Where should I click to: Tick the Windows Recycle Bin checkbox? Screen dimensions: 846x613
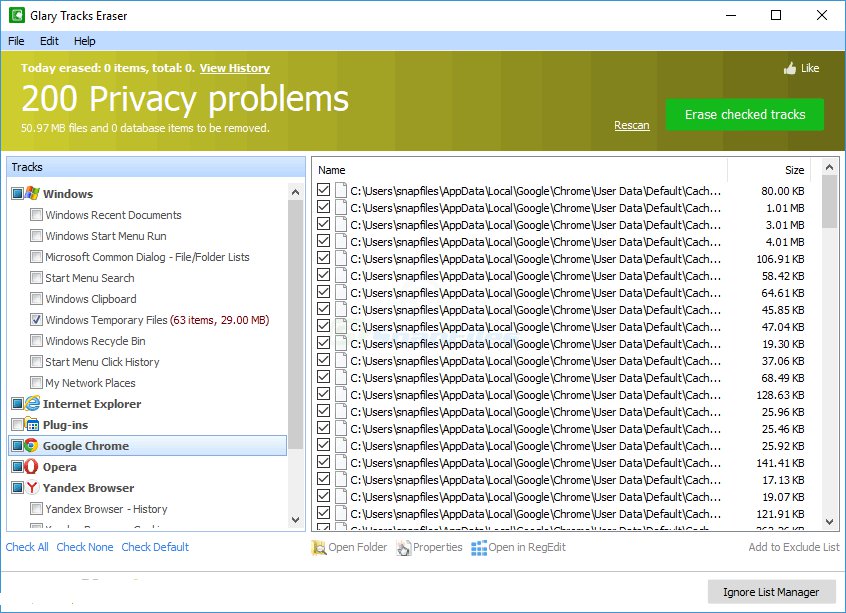[x=36, y=340]
